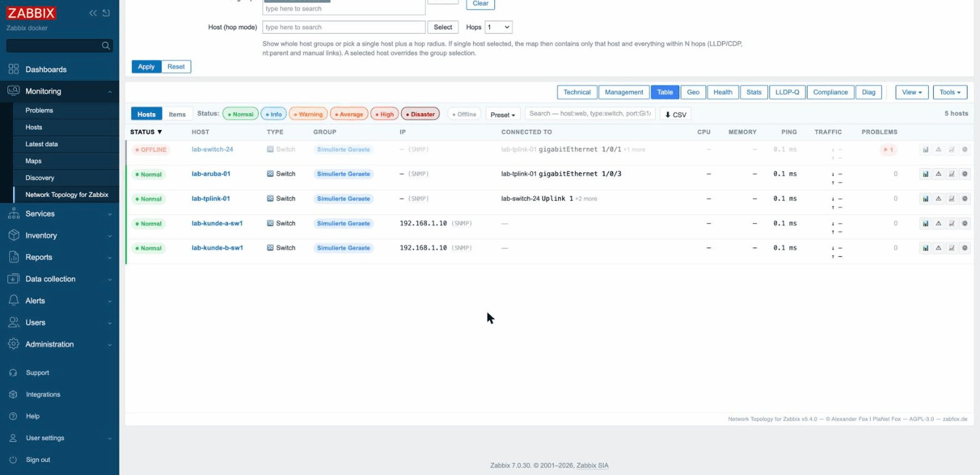
Task: Click warning triangle icon for lab-switch-24
Action: (x=938, y=150)
